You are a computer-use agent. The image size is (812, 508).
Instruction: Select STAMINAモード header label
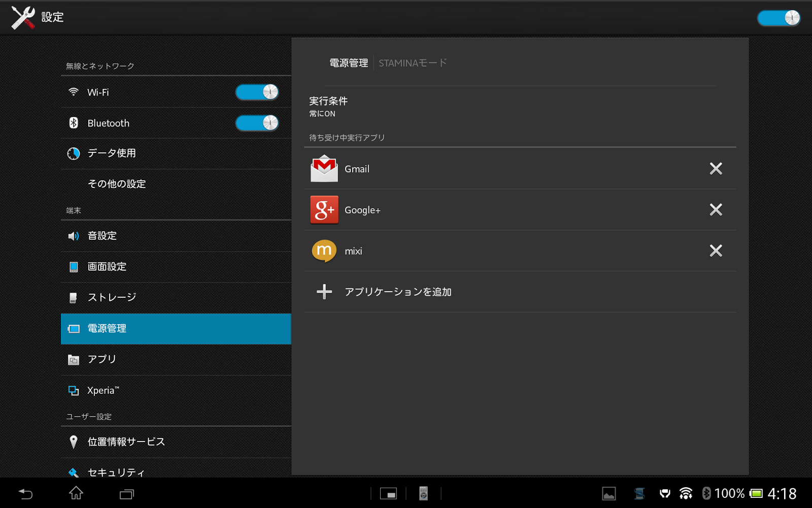(x=413, y=63)
